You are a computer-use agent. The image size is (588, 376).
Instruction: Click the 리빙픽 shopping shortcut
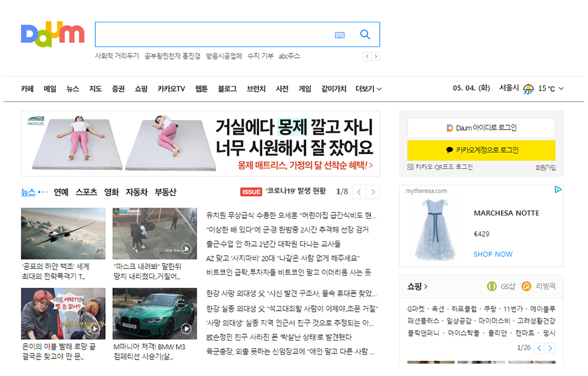point(539,287)
